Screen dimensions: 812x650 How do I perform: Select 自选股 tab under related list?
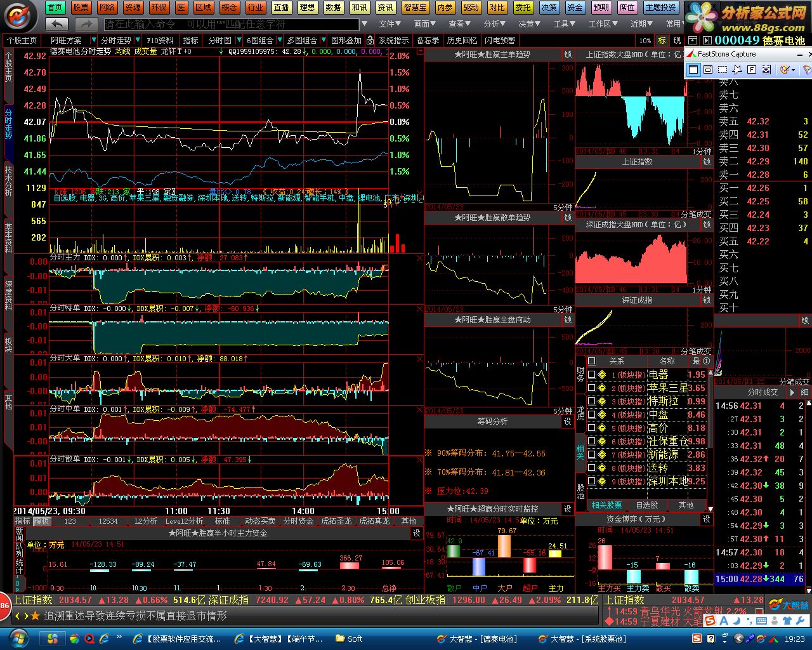coord(647,505)
